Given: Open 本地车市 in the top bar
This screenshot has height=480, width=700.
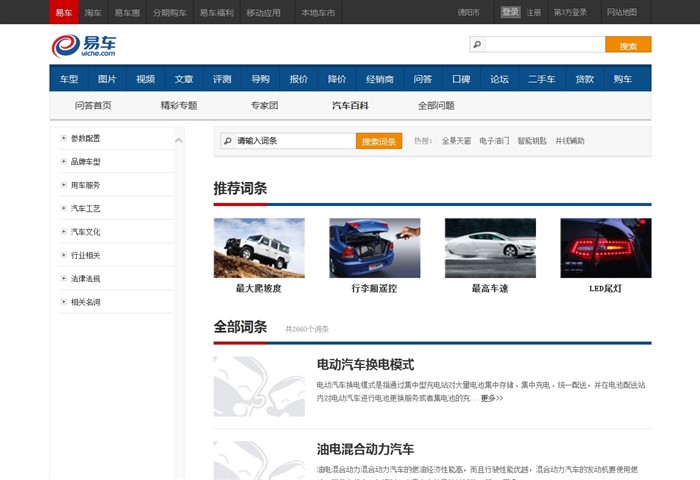Looking at the screenshot, I should tap(318, 13).
